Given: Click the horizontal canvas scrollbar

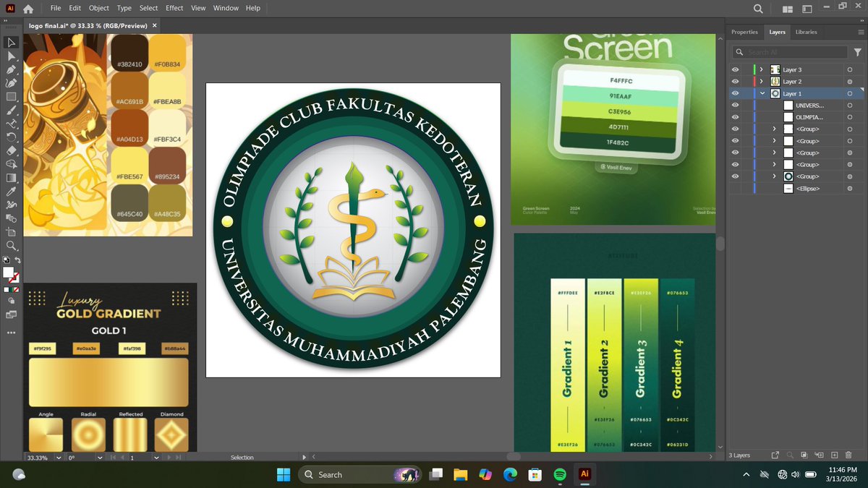Looking at the screenshot, I should coord(513,457).
